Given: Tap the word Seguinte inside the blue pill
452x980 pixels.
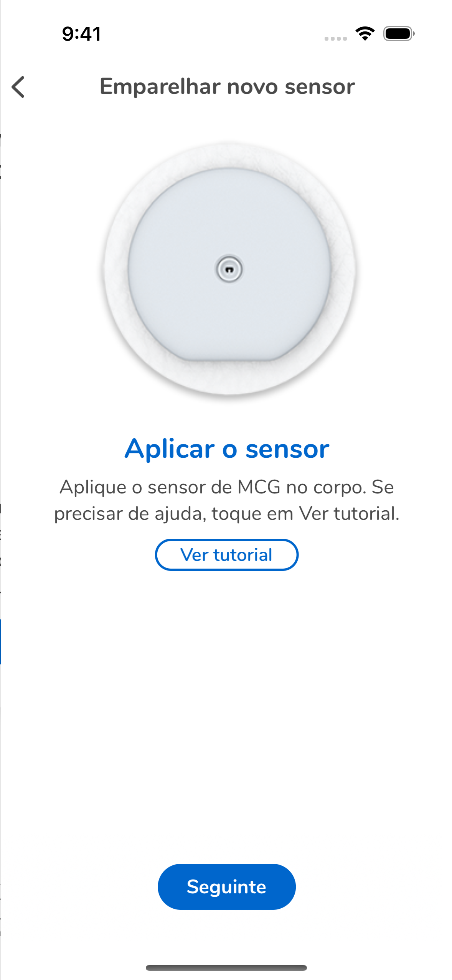Looking at the screenshot, I should point(226,887).
